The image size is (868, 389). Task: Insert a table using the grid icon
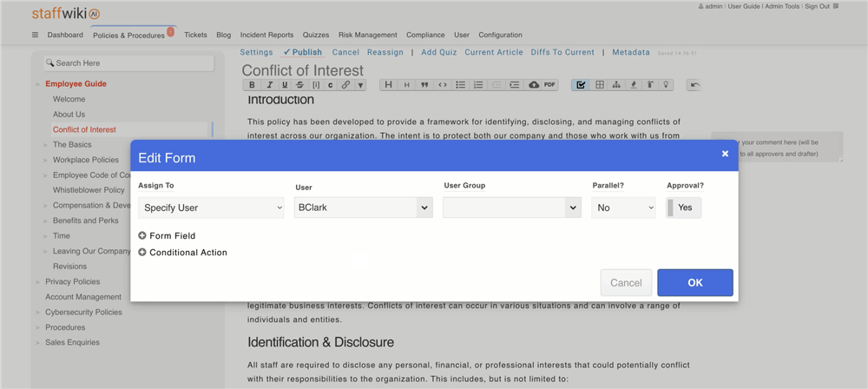[x=599, y=85]
